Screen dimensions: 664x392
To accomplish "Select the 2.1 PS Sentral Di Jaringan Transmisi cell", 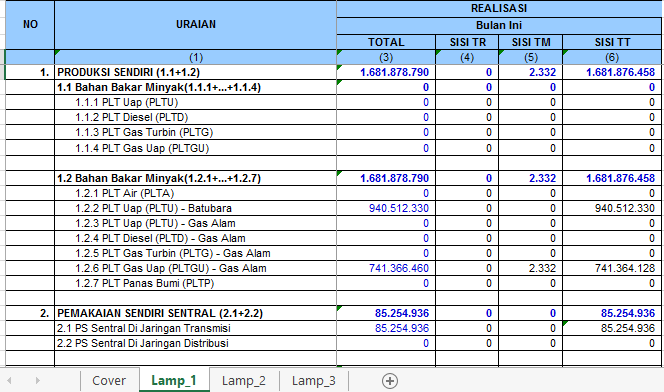I will (196, 328).
